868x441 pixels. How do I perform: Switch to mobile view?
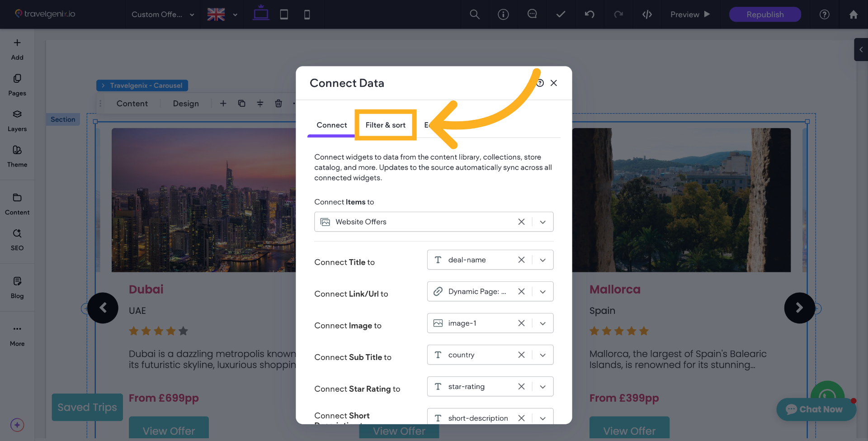pyautogui.click(x=307, y=14)
